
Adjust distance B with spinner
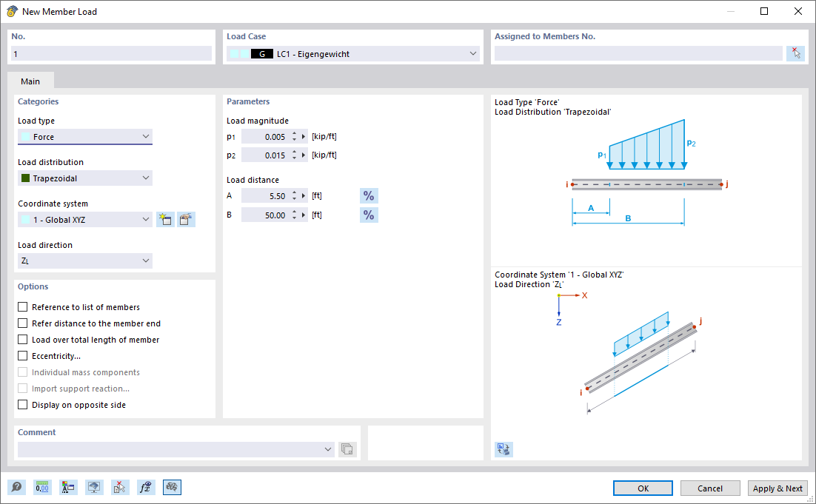point(294,215)
